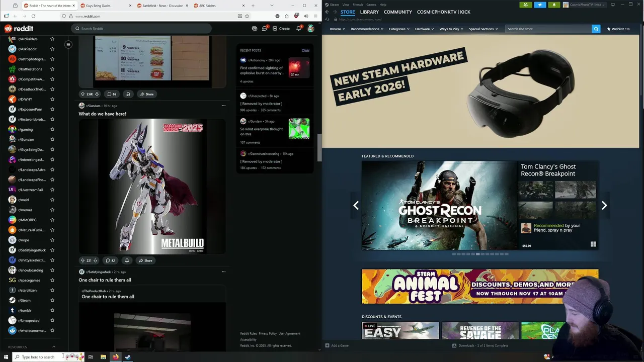This screenshot has width=644, height=362.
Task: Open Firefox hamburger application menu
Action: (x=315, y=16)
